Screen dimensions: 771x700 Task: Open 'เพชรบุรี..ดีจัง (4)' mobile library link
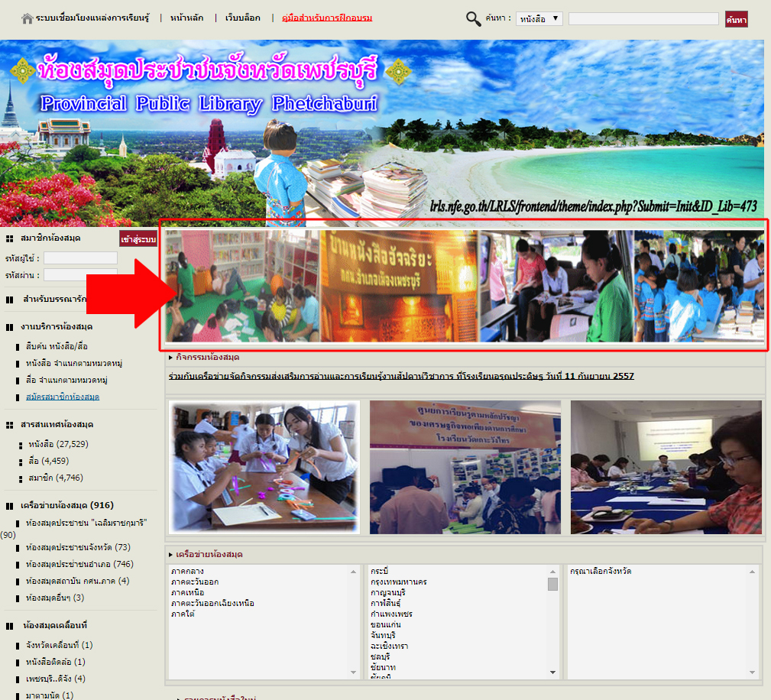[56, 679]
